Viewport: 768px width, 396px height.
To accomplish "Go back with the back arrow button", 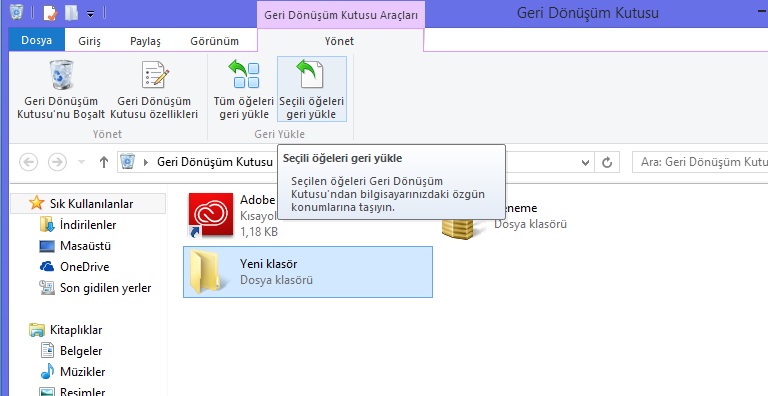I will tap(28, 162).
